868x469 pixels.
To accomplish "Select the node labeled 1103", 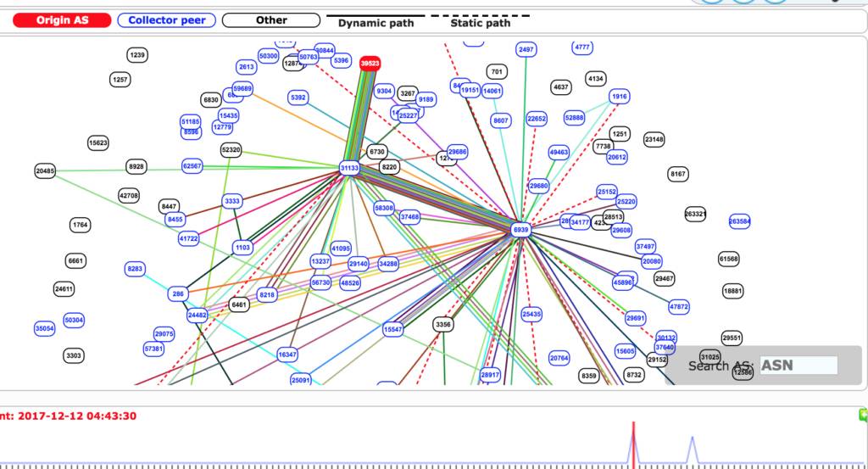I will point(243,248).
